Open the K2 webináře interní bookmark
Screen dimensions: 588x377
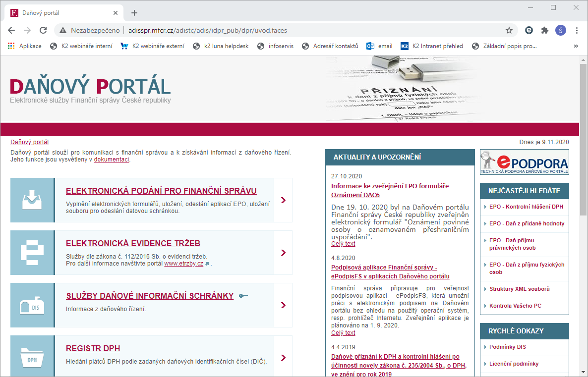point(81,46)
